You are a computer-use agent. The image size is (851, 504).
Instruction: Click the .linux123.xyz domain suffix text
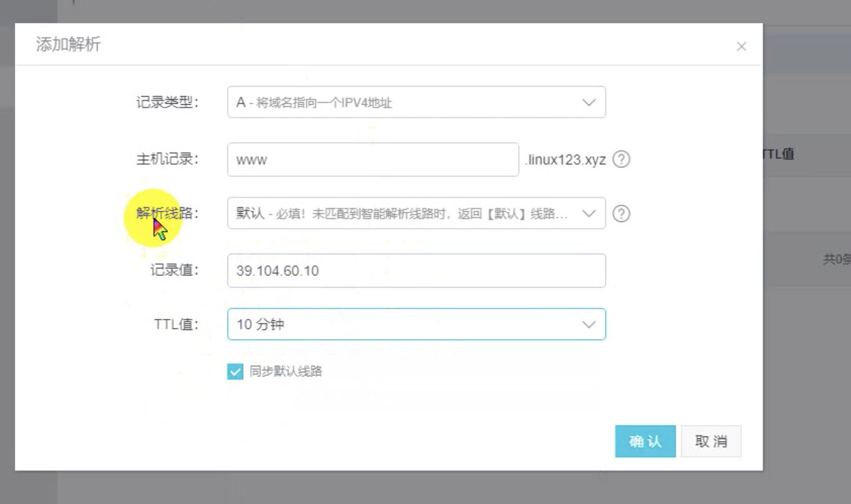coord(566,160)
